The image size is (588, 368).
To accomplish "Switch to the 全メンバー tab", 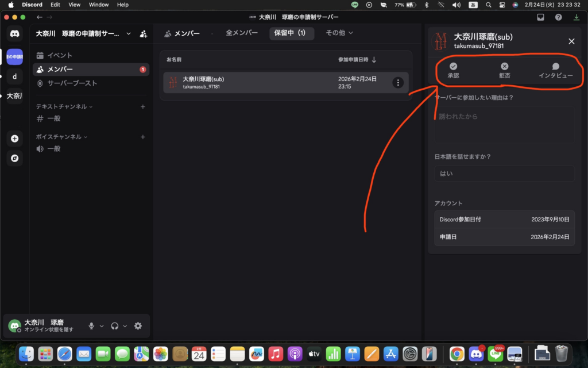I will pos(241,33).
